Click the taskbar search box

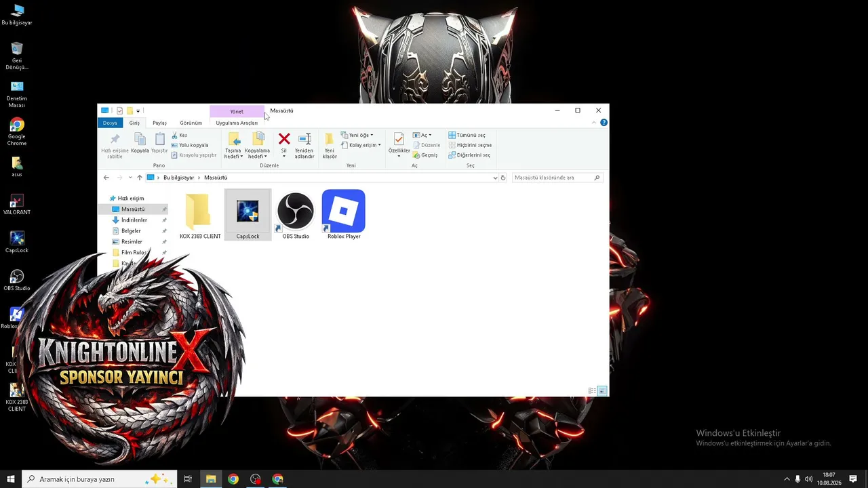click(x=100, y=479)
